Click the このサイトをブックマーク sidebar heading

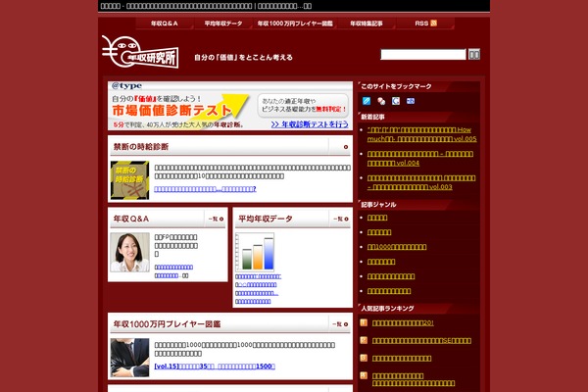pyautogui.click(x=396, y=86)
